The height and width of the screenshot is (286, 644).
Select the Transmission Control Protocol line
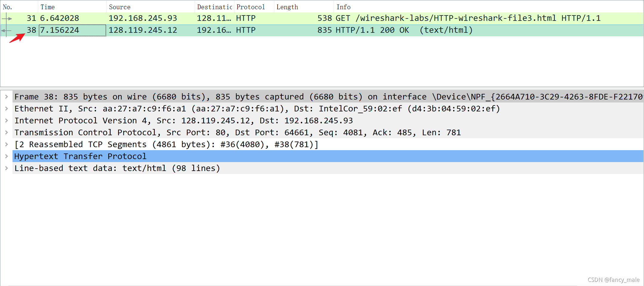tap(328, 132)
